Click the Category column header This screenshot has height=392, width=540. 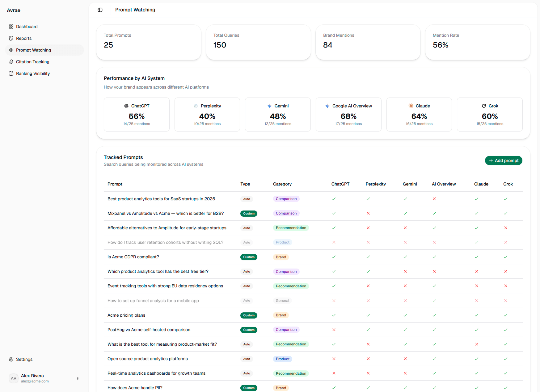tap(282, 184)
